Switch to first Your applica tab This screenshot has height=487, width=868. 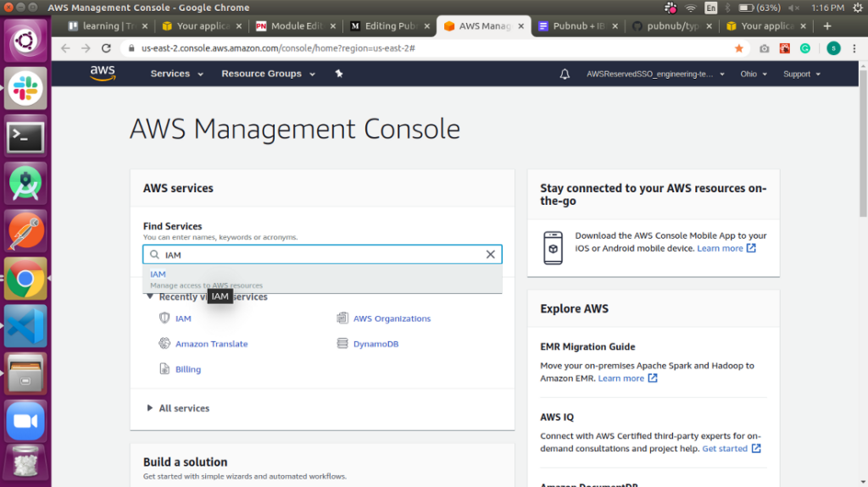pos(203,26)
